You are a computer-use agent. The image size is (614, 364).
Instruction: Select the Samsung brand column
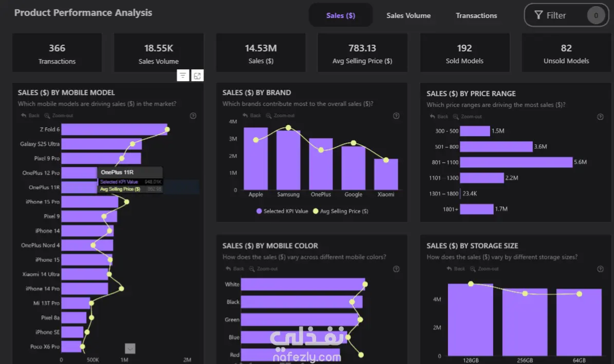[x=288, y=160]
